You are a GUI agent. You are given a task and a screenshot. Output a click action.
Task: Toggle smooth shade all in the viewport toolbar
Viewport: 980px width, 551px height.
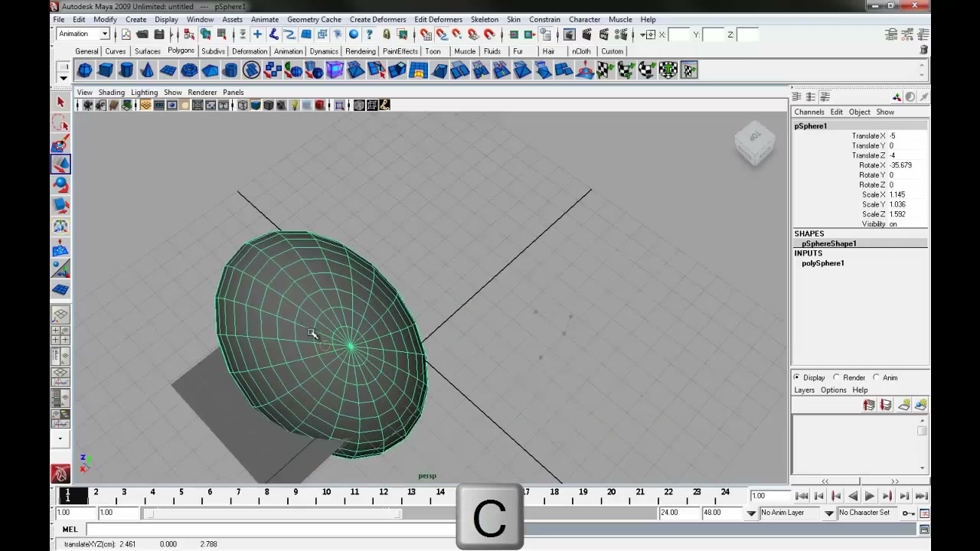click(256, 106)
